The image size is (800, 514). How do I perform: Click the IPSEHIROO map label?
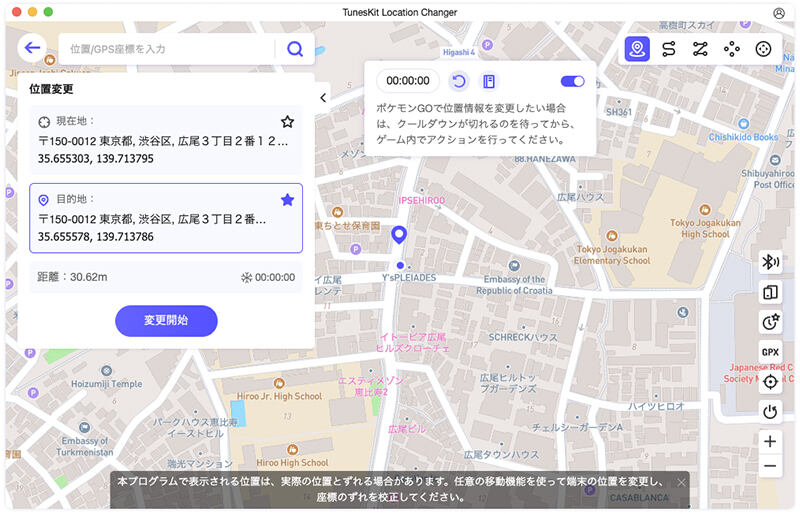click(421, 201)
